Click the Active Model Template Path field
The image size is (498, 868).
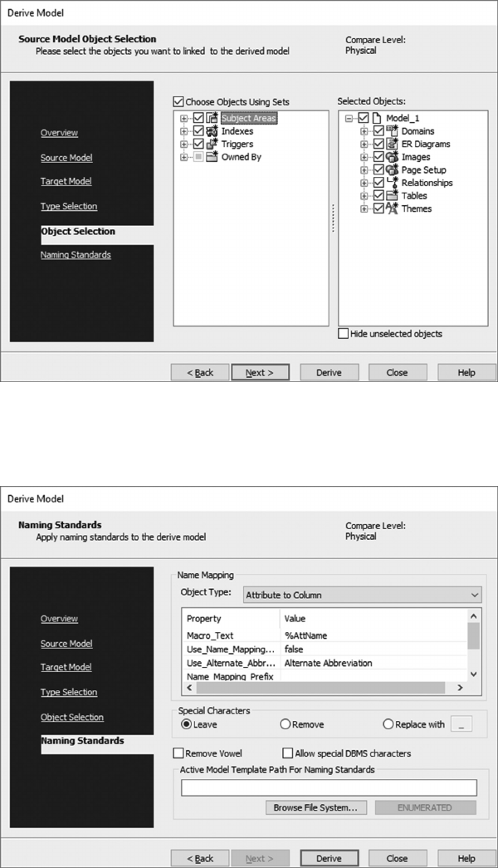click(329, 787)
